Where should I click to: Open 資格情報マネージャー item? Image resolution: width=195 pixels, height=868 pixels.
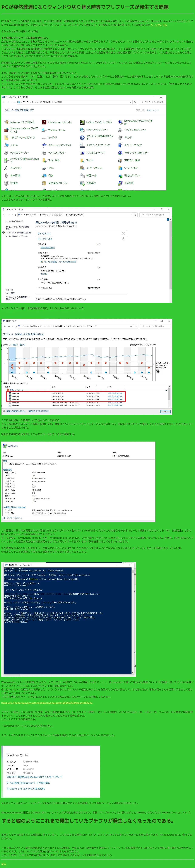pyautogui.click(x=55, y=183)
